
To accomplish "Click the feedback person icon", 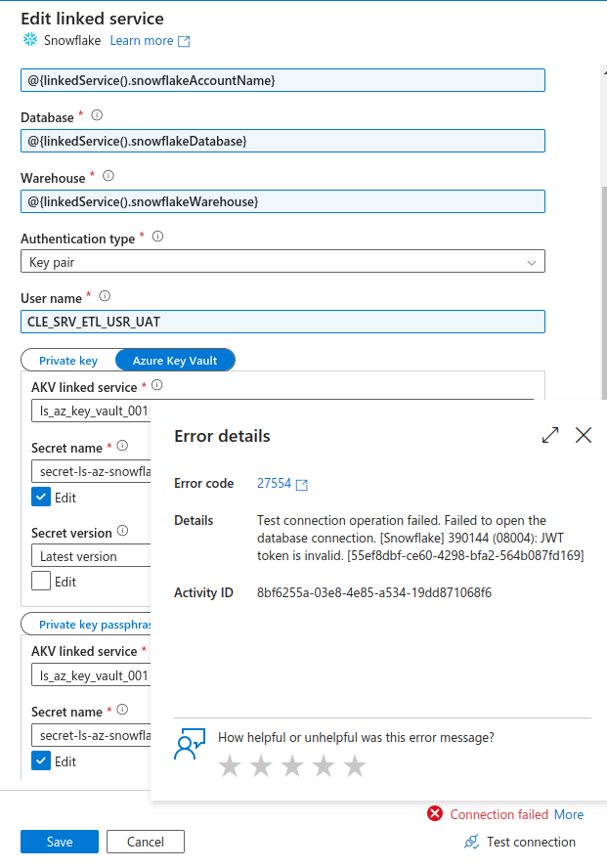I will tap(190, 744).
